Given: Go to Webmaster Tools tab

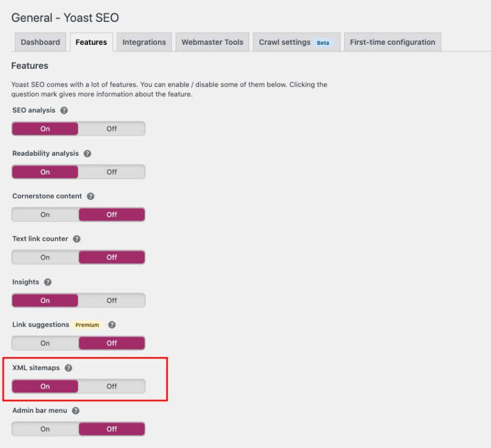Looking at the screenshot, I should click(212, 43).
